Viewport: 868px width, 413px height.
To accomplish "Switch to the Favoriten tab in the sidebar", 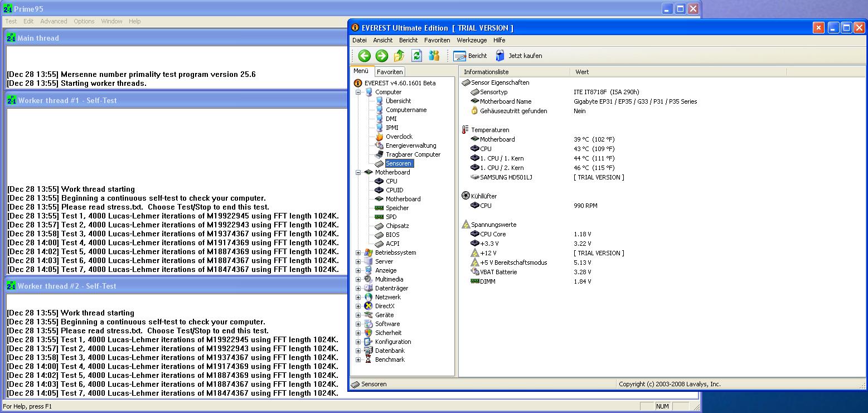I will (x=390, y=72).
